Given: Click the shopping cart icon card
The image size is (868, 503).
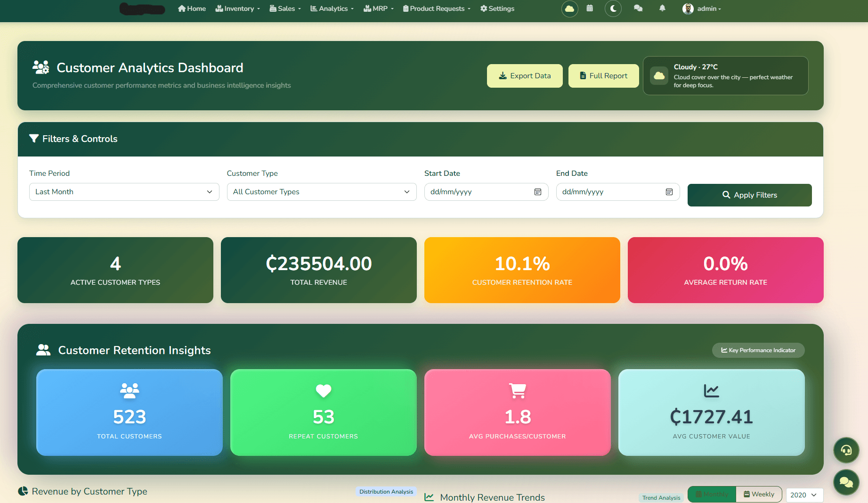Looking at the screenshot, I should [x=518, y=390].
